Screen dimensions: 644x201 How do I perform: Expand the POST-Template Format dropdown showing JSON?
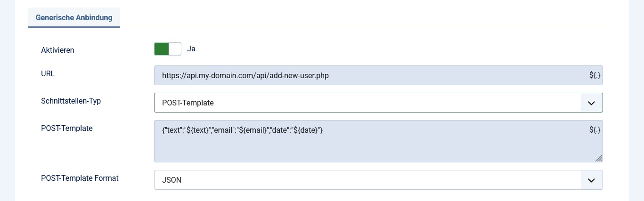click(367, 180)
